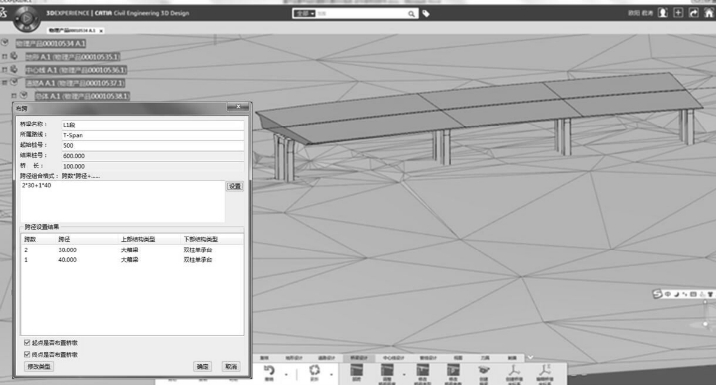Open the dropdown arrow next to undo icon
The image size is (716, 385).
pos(286,374)
